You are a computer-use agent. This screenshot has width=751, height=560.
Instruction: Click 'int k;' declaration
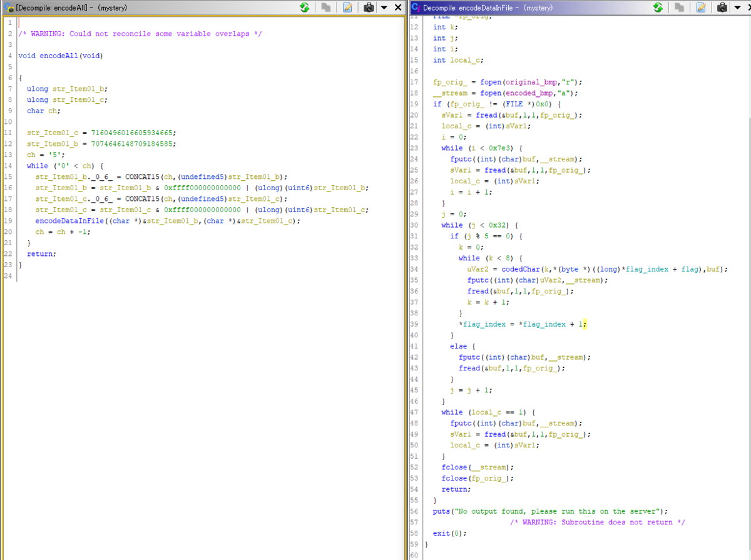446,27
